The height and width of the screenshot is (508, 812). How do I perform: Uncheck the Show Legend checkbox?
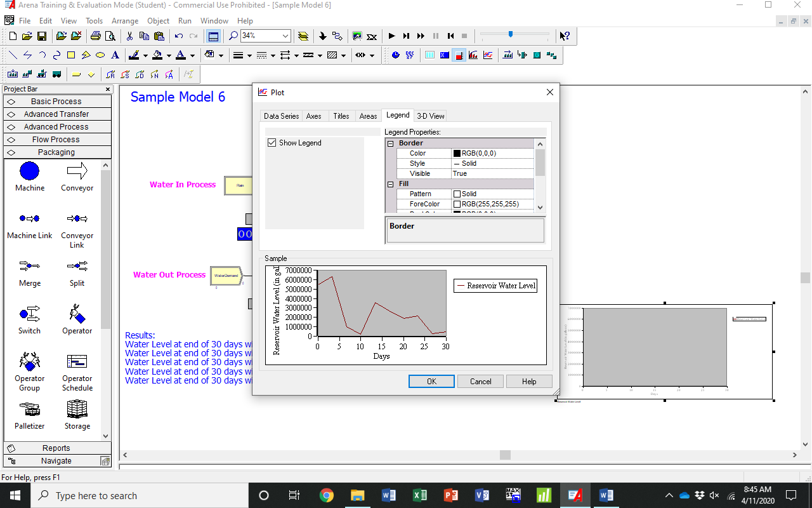coord(272,143)
